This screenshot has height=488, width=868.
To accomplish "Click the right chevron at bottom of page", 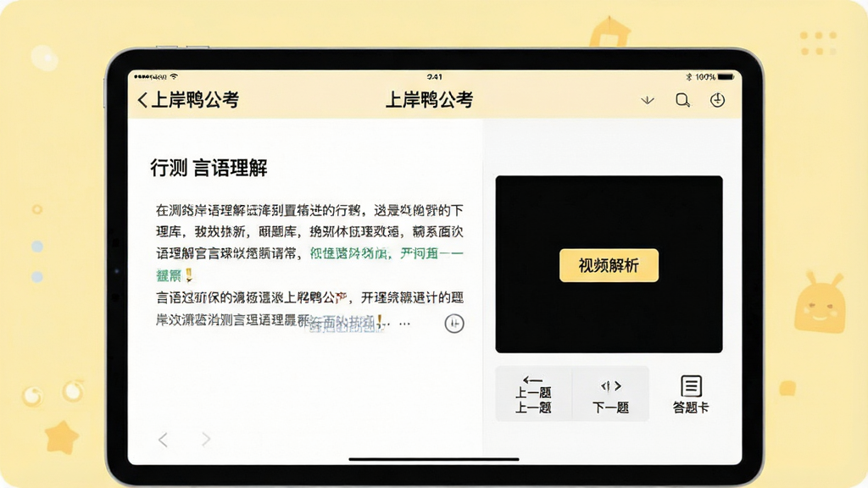I will coord(206,440).
